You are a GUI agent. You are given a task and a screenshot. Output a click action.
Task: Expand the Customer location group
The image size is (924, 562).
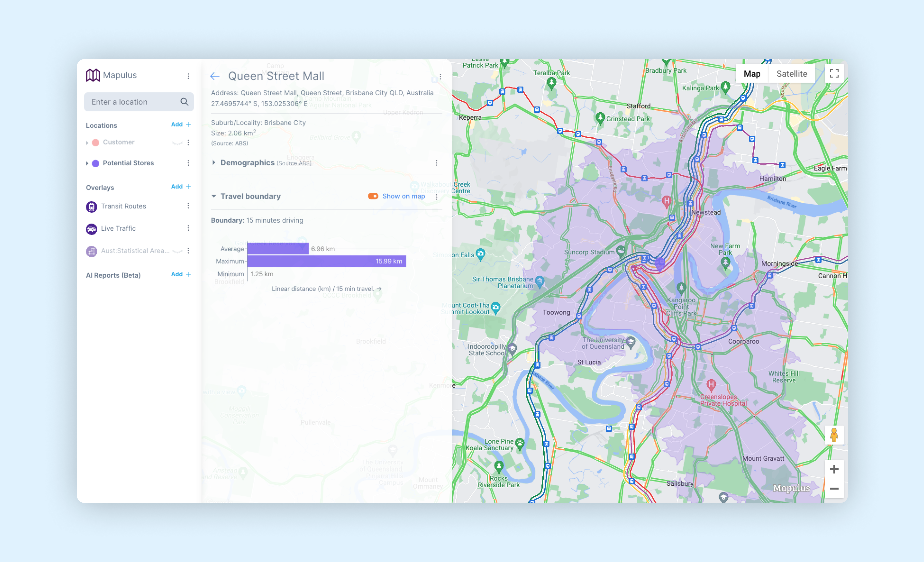tap(87, 143)
